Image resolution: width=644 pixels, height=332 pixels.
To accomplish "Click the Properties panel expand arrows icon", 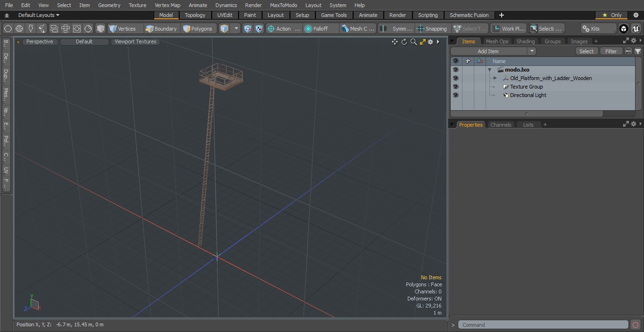I will click(626, 124).
